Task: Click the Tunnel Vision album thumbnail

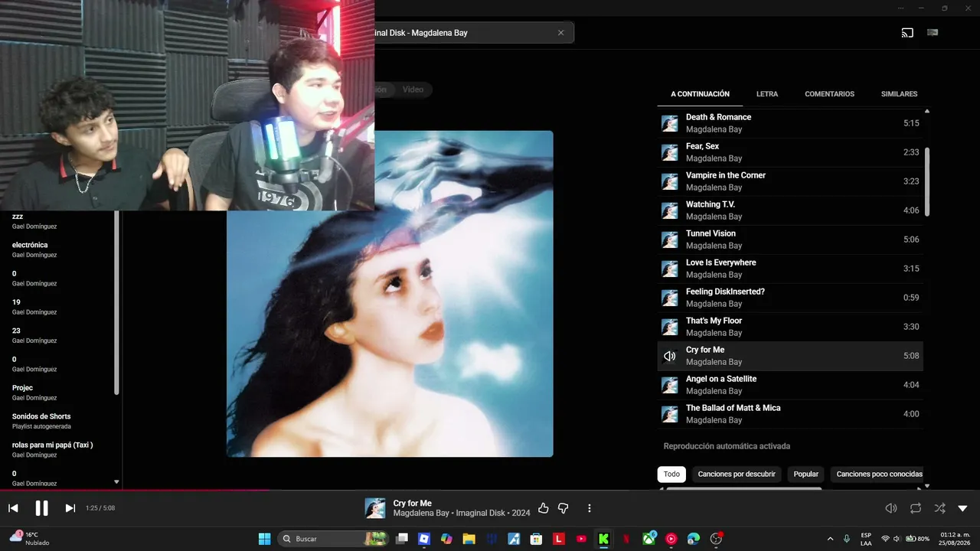Action: point(669,240)
